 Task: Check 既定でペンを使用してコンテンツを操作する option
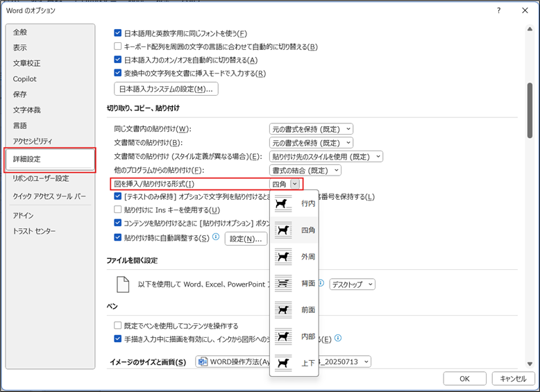coord(118,325)
